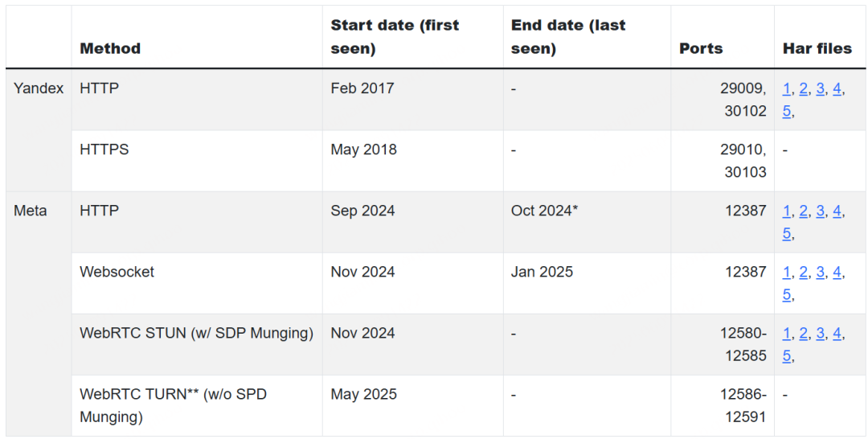The height and width of the screenshot is (439, 868).
Task: Click the Oct 2024* end date cell
Action: coord(587,223)
